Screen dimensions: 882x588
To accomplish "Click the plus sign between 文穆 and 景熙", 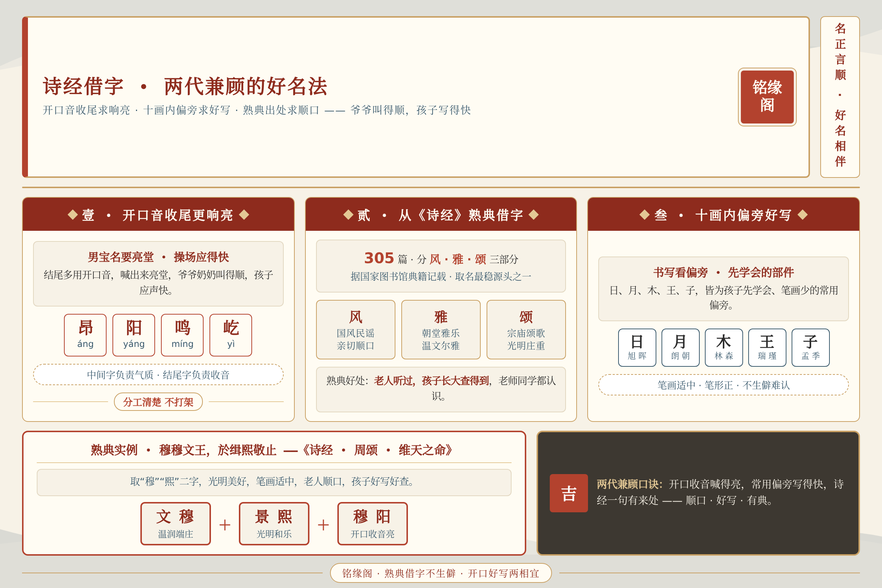I will pos(225,525).
